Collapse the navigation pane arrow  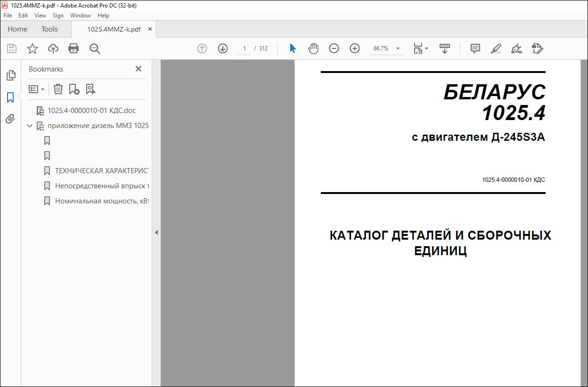pos(156,232)
